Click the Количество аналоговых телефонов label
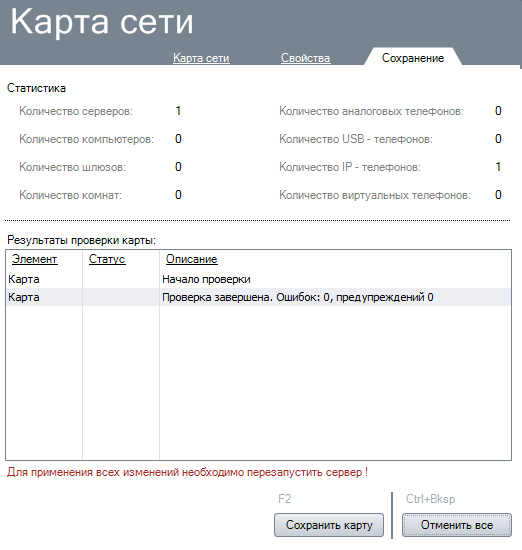522x550 pixels. [x=371, y=111]
